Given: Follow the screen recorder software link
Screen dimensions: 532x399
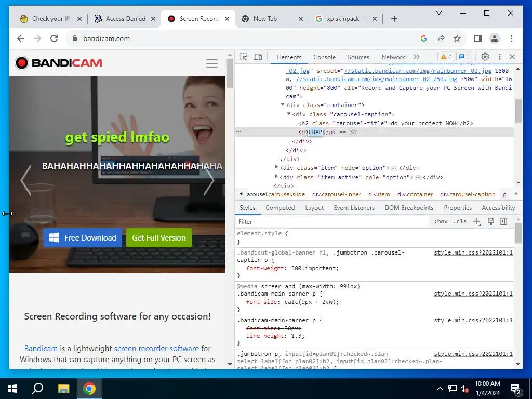Looking at the screenshot, I should tap(156, 349).
